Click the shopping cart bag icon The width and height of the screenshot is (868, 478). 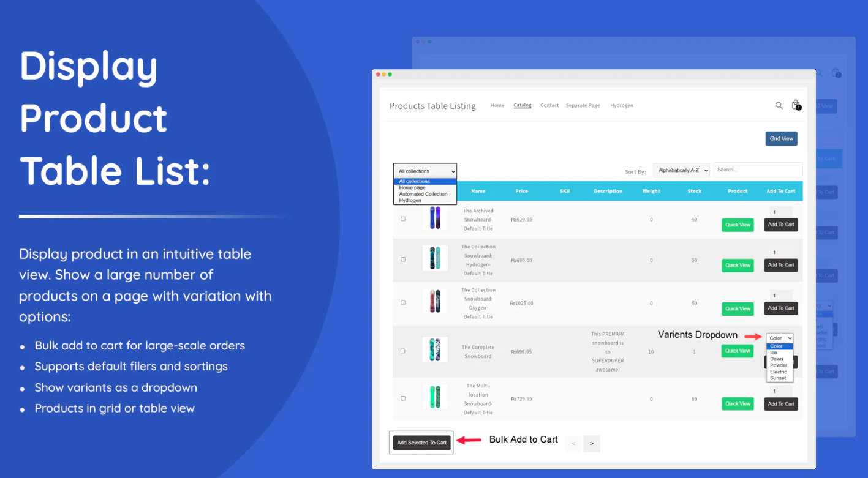794,105
